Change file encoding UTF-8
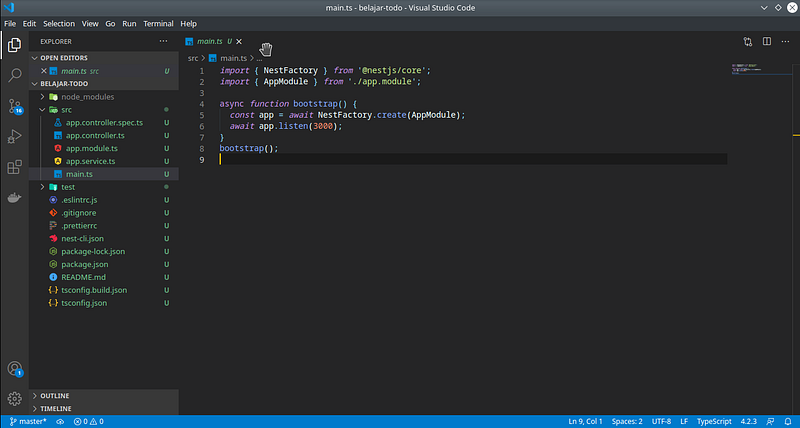800x428 pixels. (661, 421)
